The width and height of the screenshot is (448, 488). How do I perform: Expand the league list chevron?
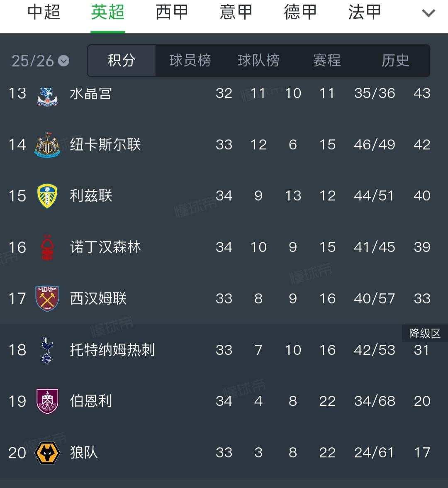pyautogui.click(x=428, y=13)
